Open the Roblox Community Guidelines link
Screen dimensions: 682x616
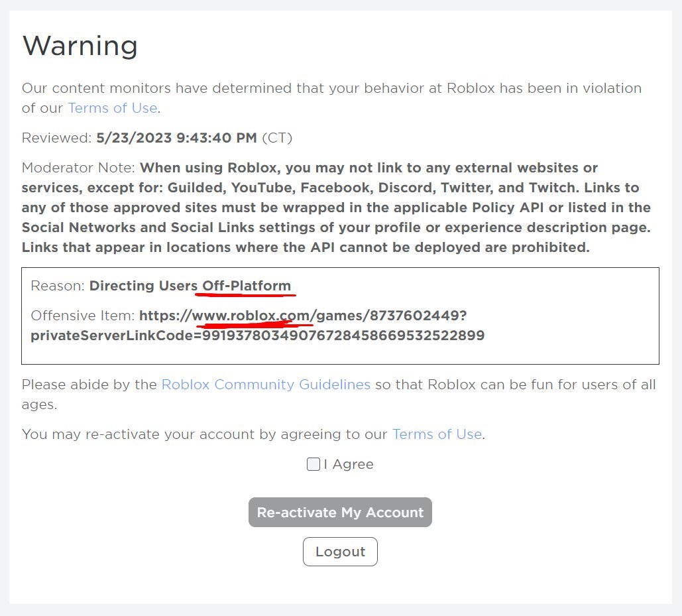coord(266,385)
